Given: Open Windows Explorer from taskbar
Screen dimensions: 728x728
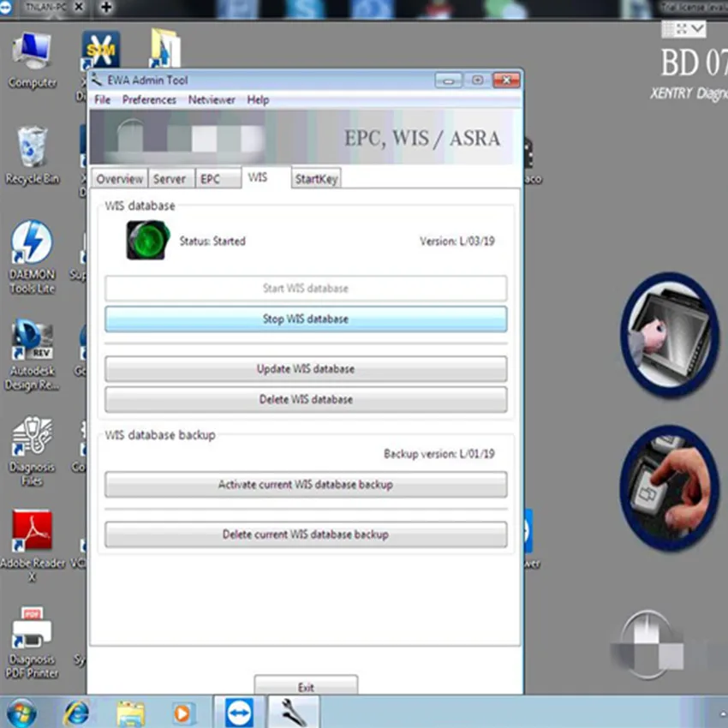Looking at the screenshot, I should [130, 713].
